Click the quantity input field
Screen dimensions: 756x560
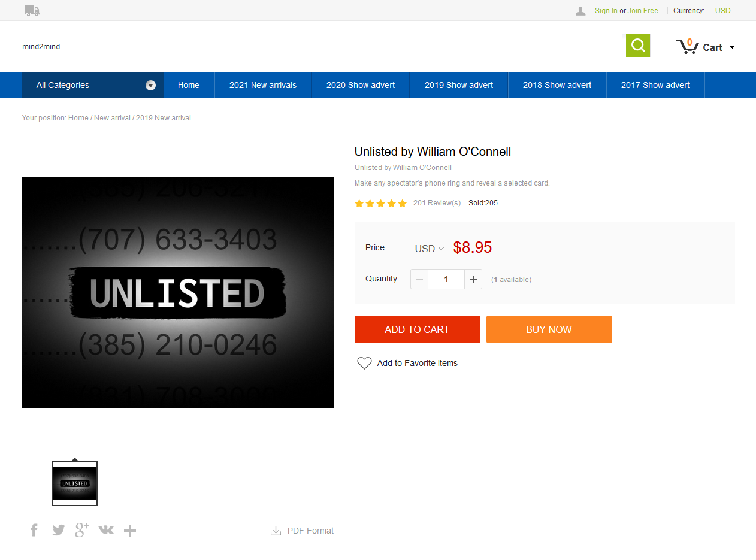pyautogui.click(x=446, y=279)
